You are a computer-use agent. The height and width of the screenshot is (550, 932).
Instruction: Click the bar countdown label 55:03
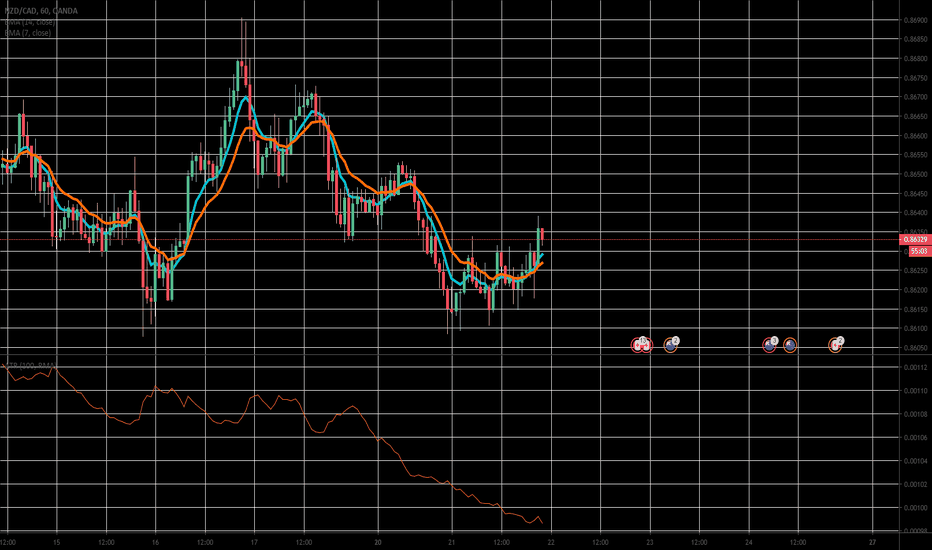(x=919, y=251)
